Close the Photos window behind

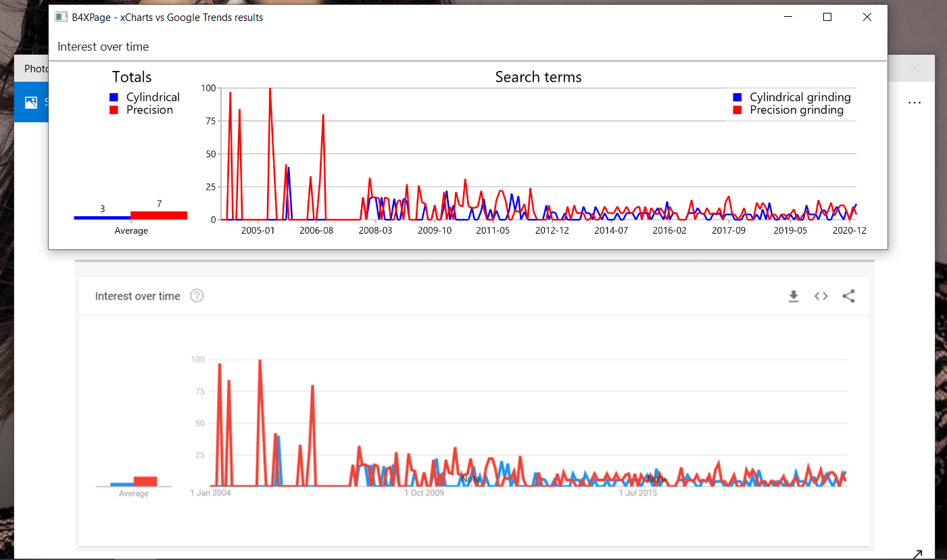point(915,68)
